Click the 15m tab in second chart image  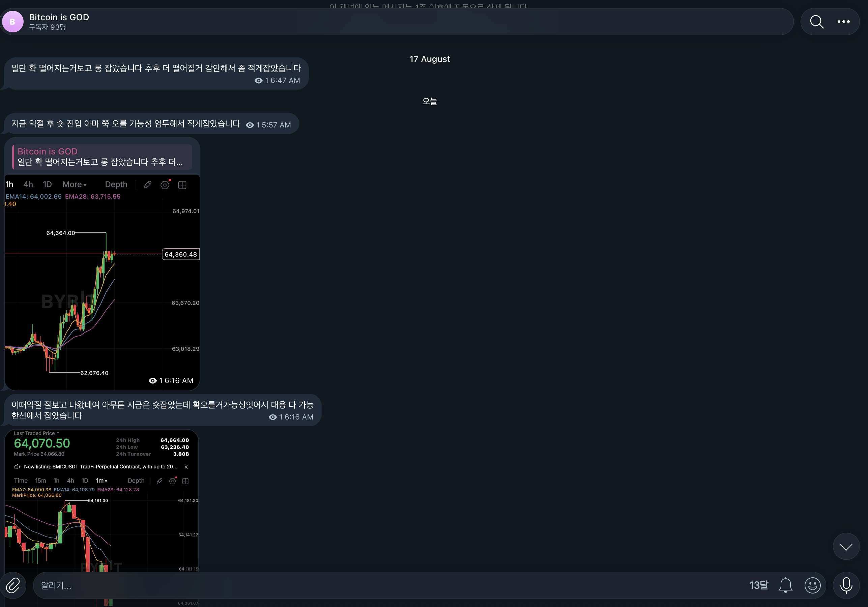pos(40,481)
